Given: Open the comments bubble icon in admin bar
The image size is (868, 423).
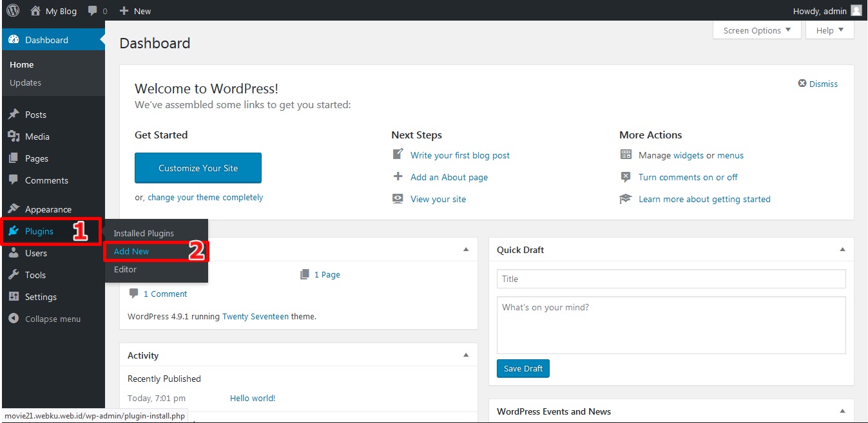Looking at the screenshot, I should click(x=93, y=11).
